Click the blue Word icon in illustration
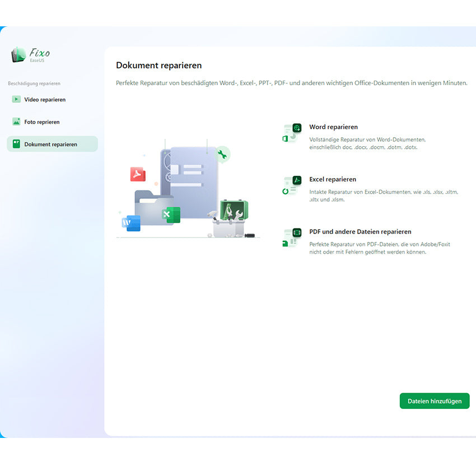 (131, 223)
